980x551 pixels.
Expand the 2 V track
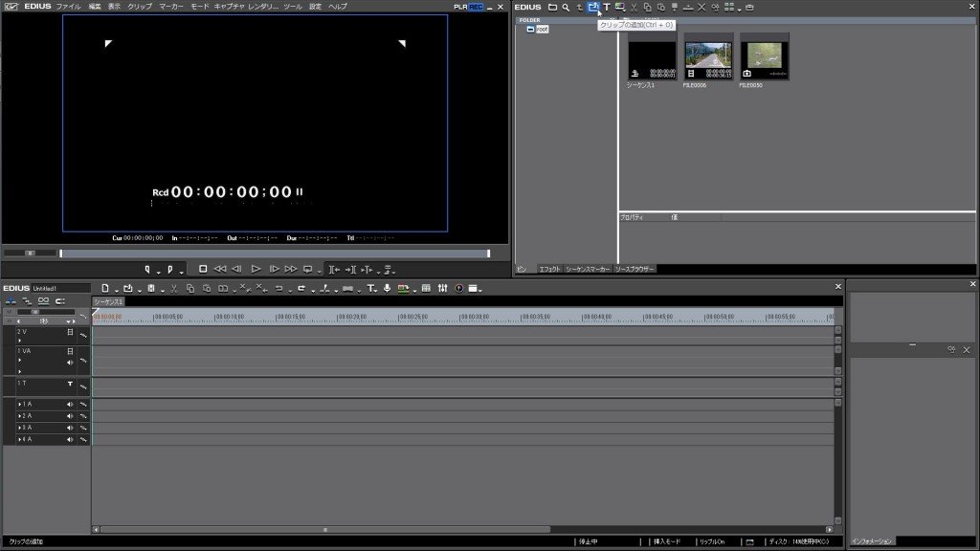click(20, 342)
